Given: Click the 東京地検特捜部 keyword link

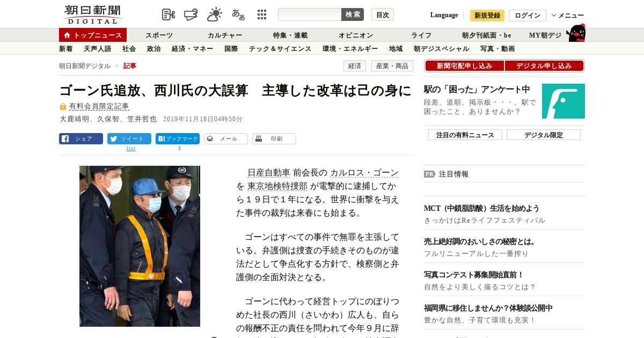Looking at the screenshot, I should pyautogui.click(x=277, y=187).
